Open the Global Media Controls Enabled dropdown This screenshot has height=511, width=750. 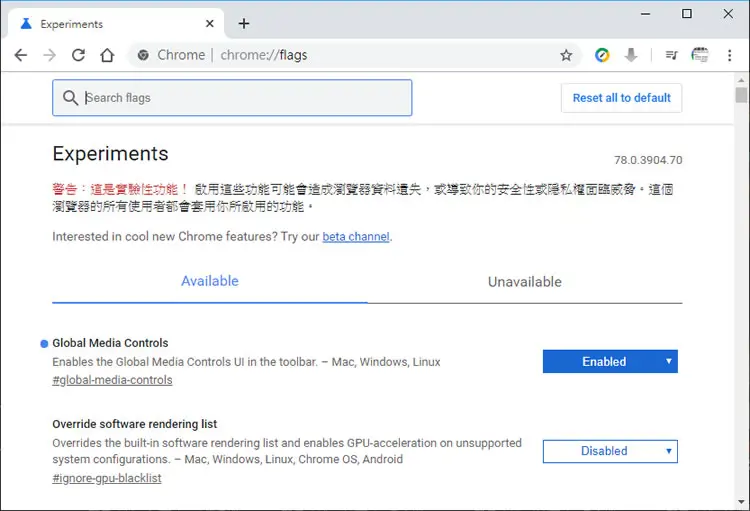pos(610,361)
